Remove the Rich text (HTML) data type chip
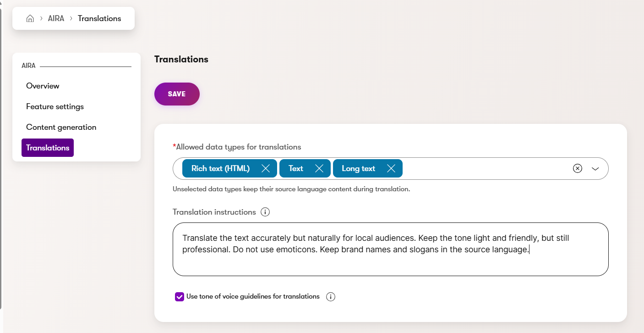The image size is (644, 333). (266, 168)
